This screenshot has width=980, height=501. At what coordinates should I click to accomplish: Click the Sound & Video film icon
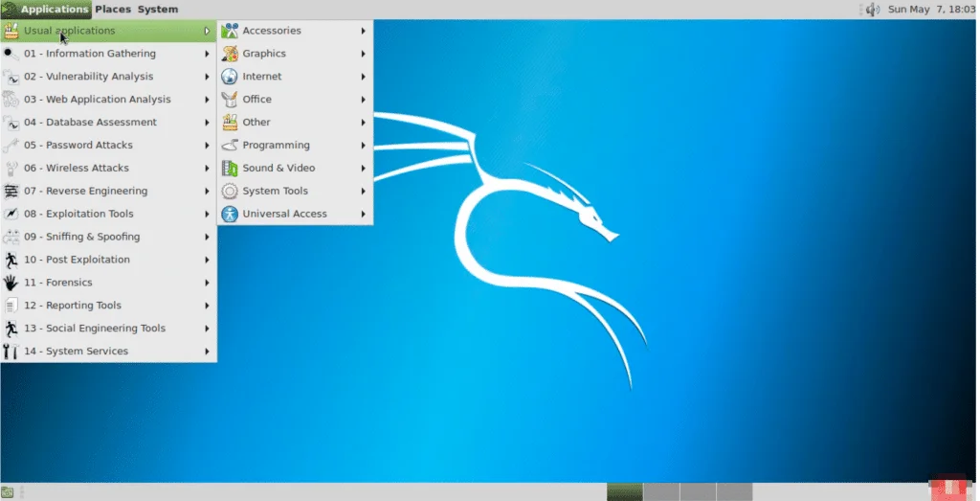click(230, 169)
